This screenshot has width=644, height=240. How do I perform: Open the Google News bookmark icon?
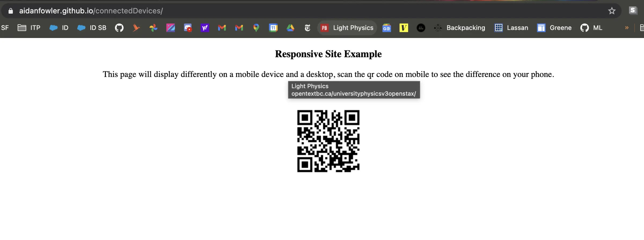(387, 28)
